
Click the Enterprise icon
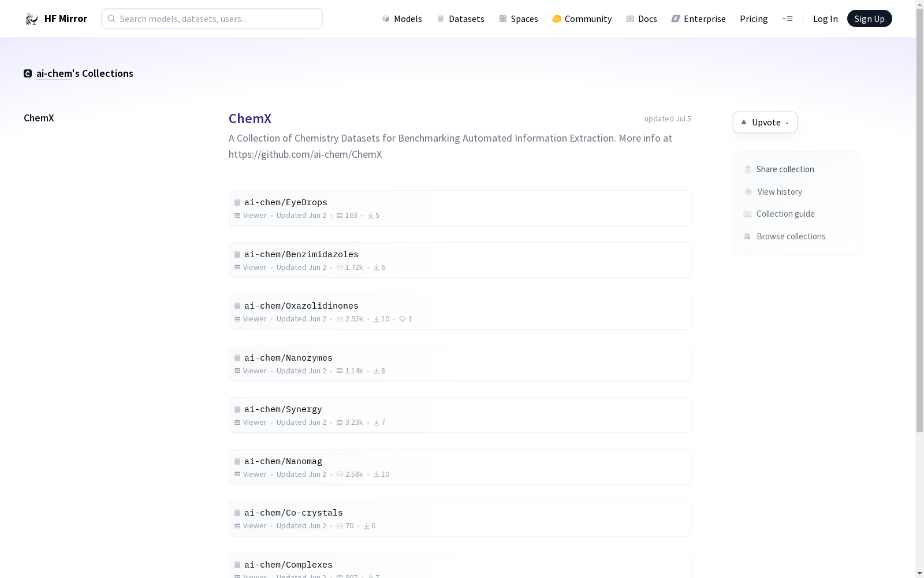[x=676, y=19]
